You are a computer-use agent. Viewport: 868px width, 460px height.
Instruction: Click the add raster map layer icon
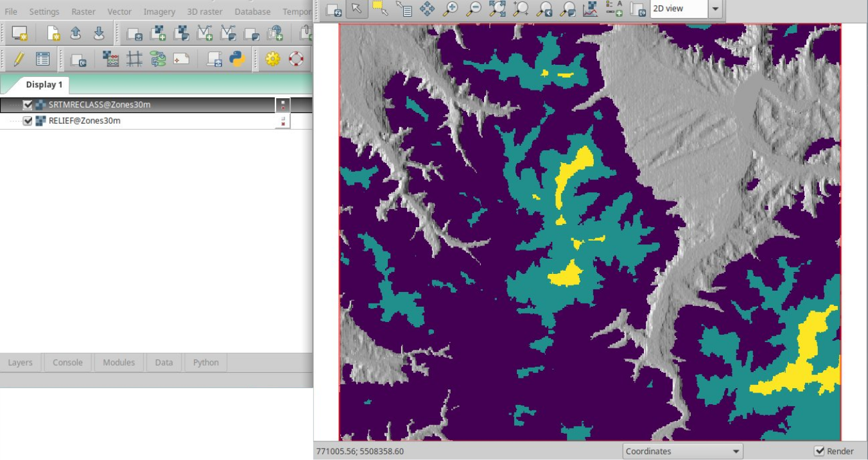[158, 33]
